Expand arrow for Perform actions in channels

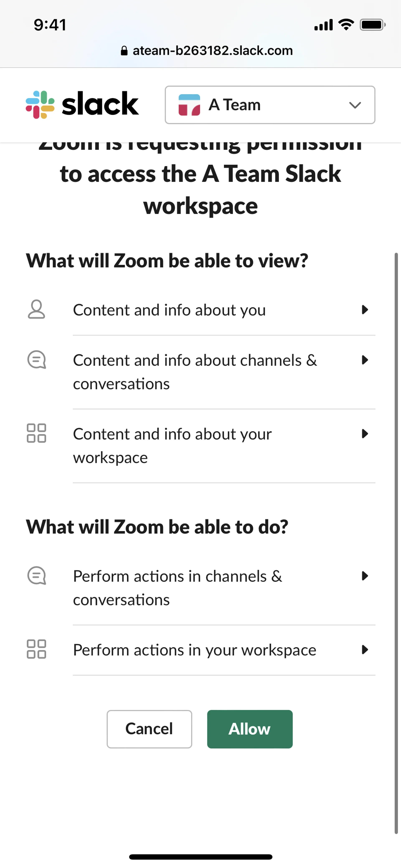point(365,576)
